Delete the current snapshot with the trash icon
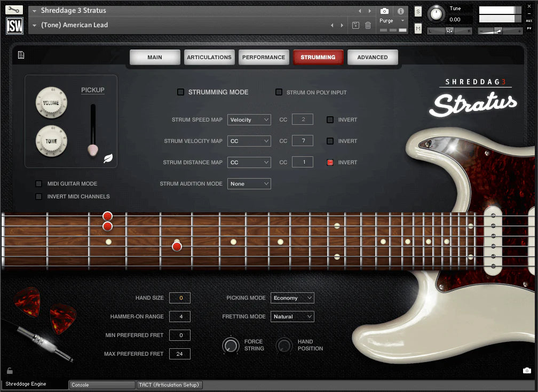This screenshot has width=538, height=392. 368,25
